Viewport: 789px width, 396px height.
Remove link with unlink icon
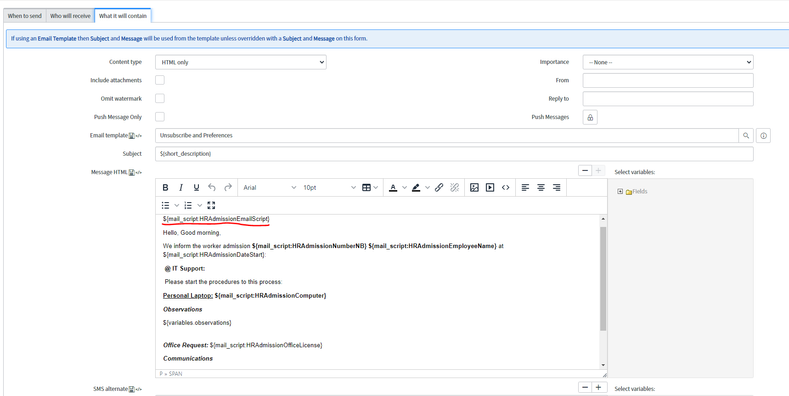point(454,187)
